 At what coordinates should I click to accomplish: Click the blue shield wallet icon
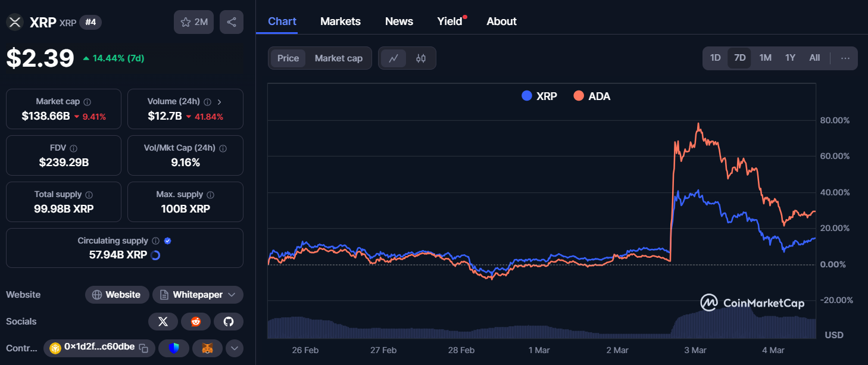174,348
